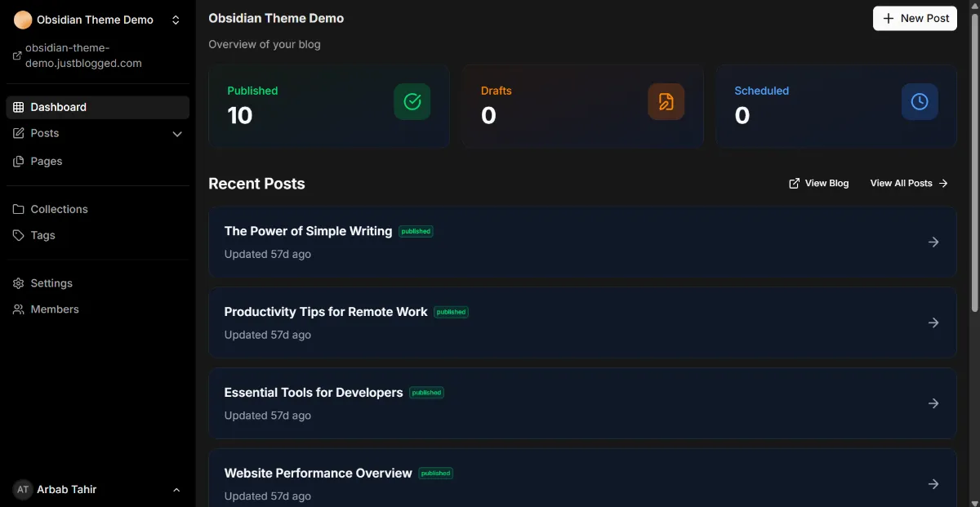The height and width of the screenshot is (507, 980).
Task: Expand the Posts submenu chevron
Action: click(x=177, y=134)
